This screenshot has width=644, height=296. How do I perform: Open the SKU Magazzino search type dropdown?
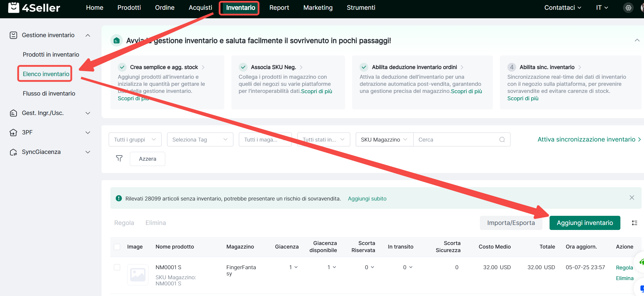(x=384, y=140)
